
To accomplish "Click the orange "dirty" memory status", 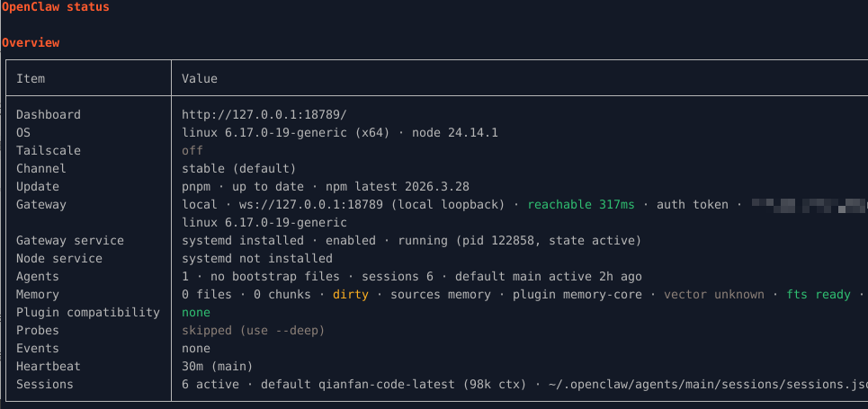I will click(351, 294).
